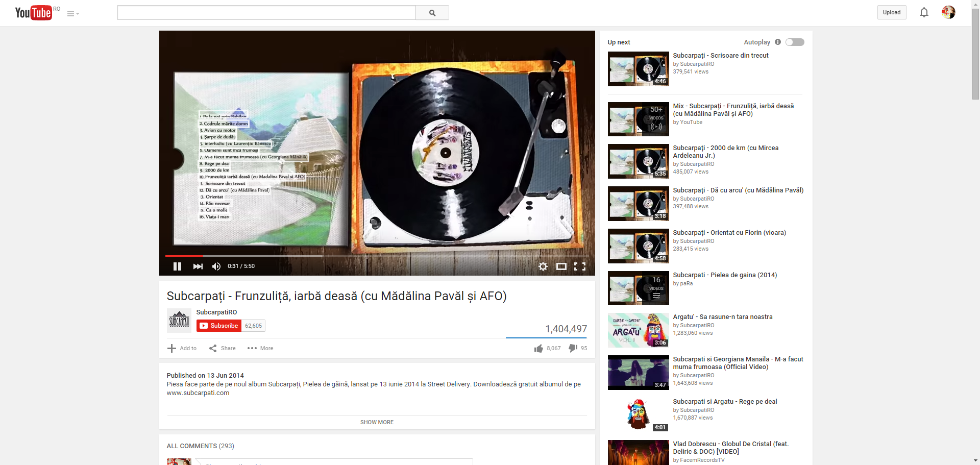The height and width of the screenshot is (465, 980).
Task: Open Vlad Dobrescu Globul De Cristal title
Action: click(x=731, y=448)
